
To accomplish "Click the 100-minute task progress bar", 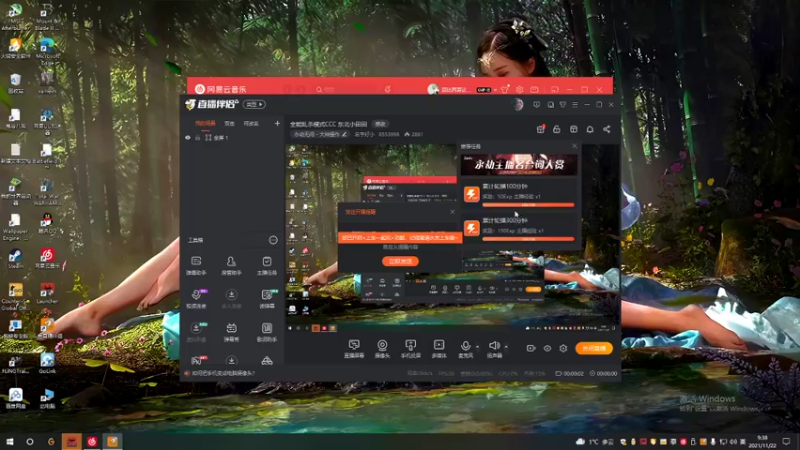I will [x=528, y=205].
